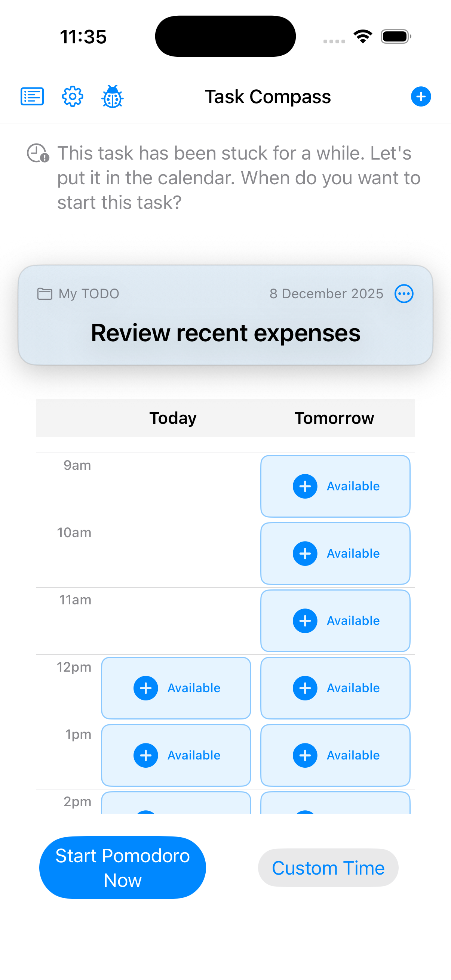Screen dimensions: 451x980
Task: Open the Custom Time picker
Action: pyautogui.click(x=328, y=868)
